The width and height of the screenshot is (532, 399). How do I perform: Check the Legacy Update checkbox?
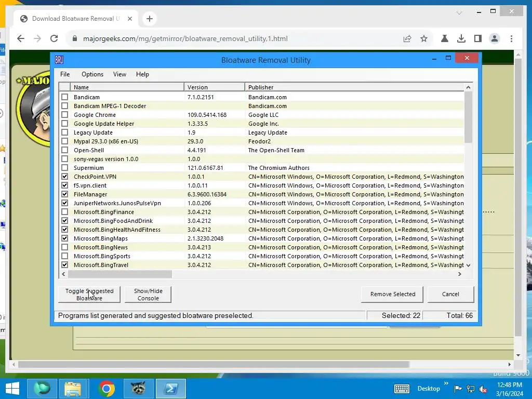tap(64, 132)
